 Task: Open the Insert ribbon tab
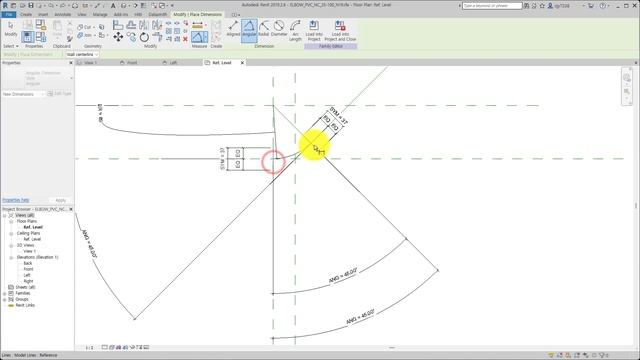point(43,14)
